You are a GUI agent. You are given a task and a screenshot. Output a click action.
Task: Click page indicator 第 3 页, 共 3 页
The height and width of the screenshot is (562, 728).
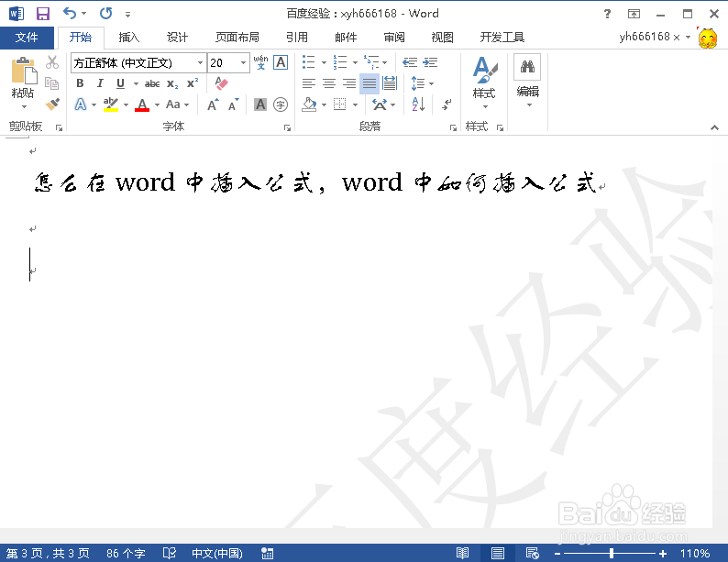pos(48,553)
